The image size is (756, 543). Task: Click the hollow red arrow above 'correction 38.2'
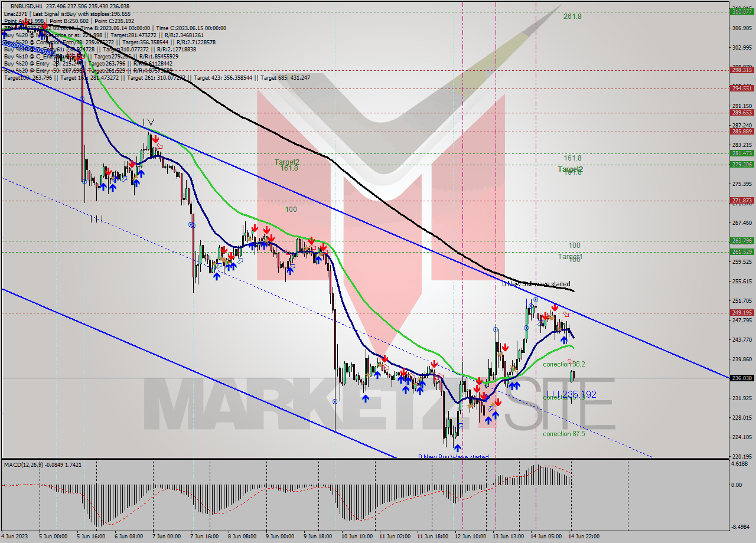coord(571,361)
